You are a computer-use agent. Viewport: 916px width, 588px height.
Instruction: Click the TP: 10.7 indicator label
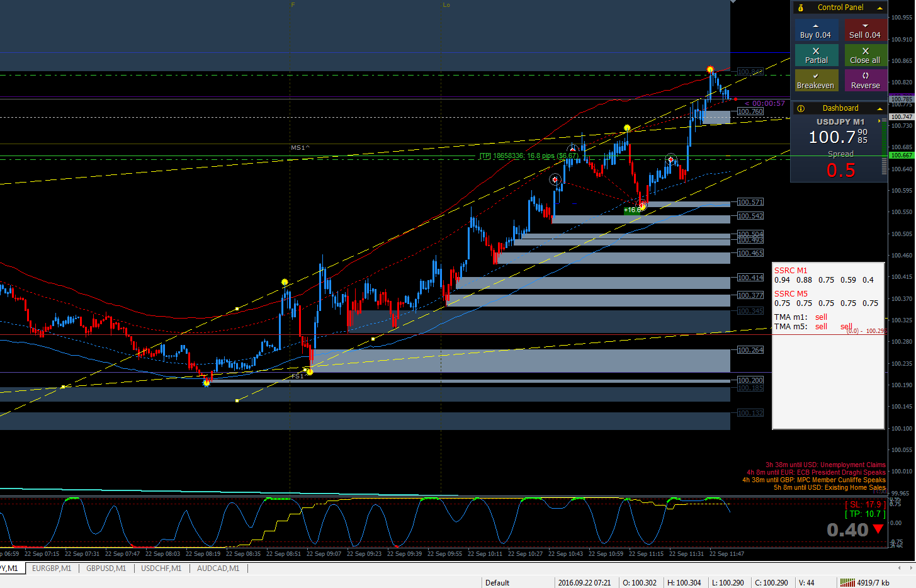point(865,514)
